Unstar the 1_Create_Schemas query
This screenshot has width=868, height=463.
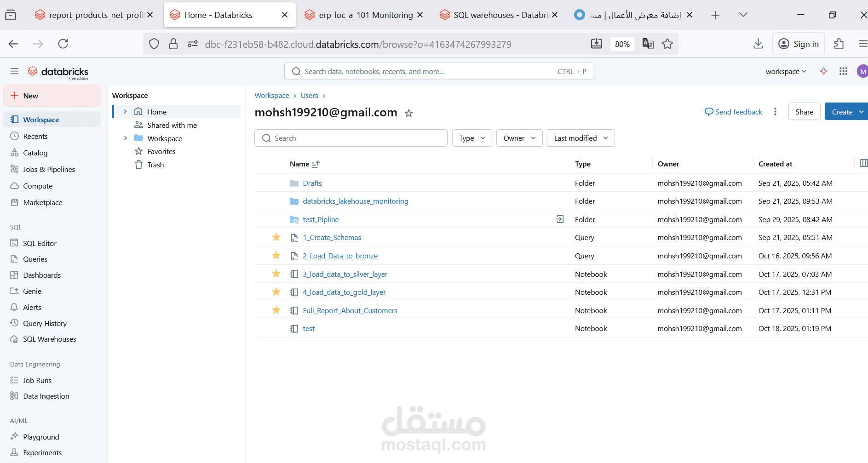click(276, 237)
